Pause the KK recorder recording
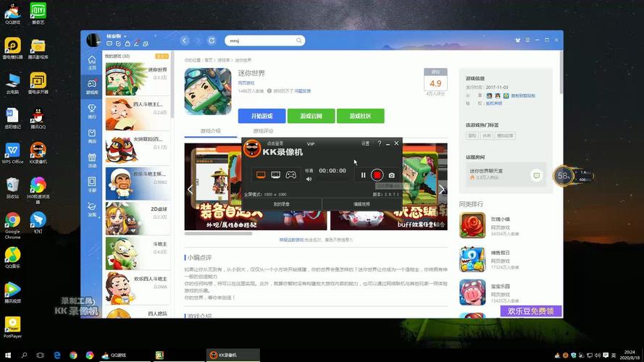The width and height of the screenshot is (644, 362). (363, 175)
